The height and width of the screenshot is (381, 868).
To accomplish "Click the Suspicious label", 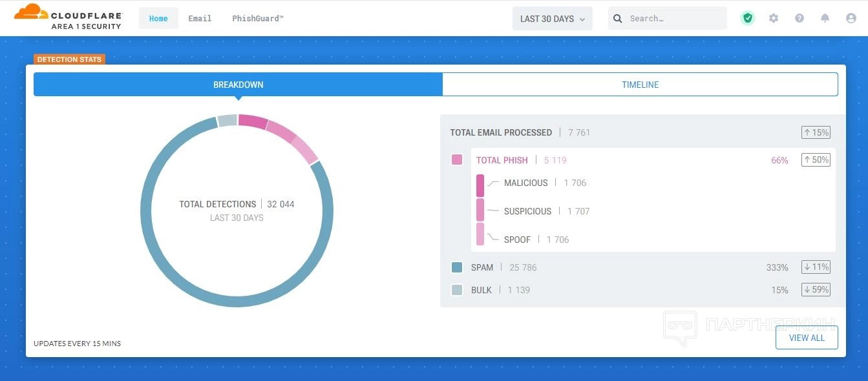I will pos(528,211).
